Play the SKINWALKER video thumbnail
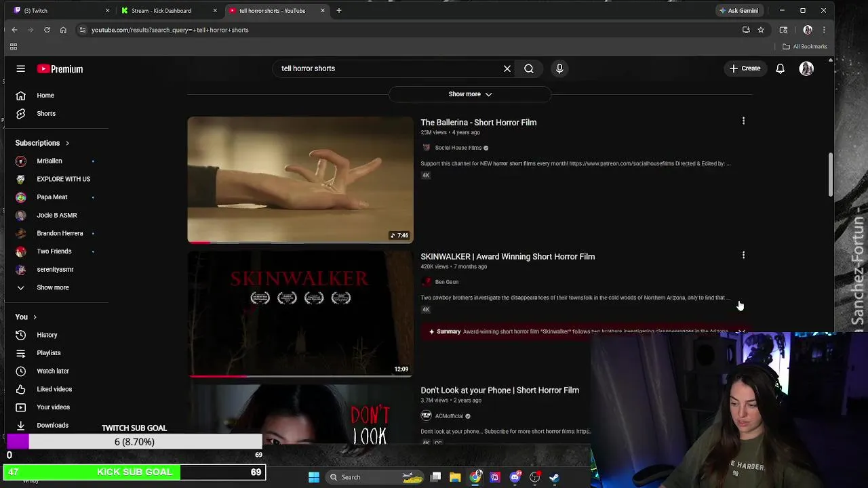This screenshot has width=868, height=488. [x=300, y=314]
